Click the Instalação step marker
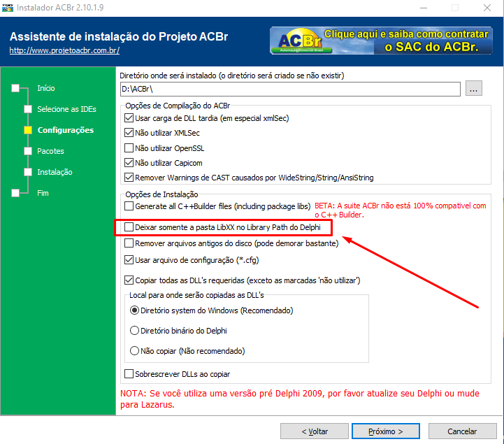Screen dimensions: 504x444 point(28,172)
